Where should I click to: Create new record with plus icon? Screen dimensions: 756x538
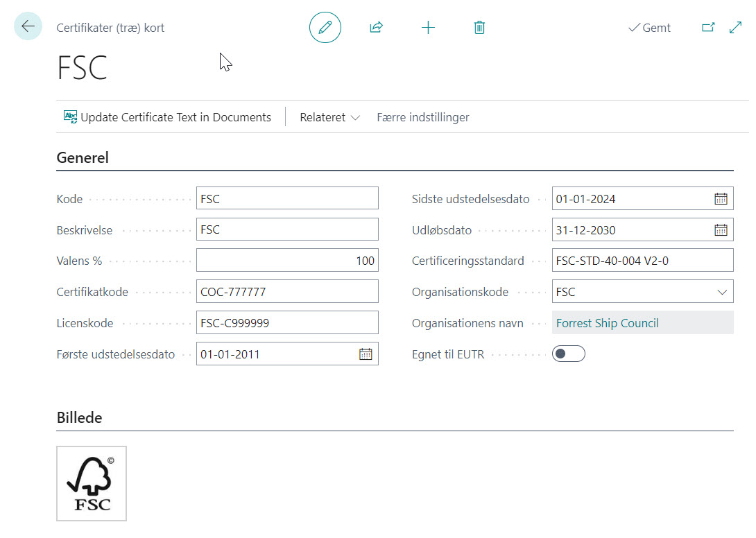(428, 28)
